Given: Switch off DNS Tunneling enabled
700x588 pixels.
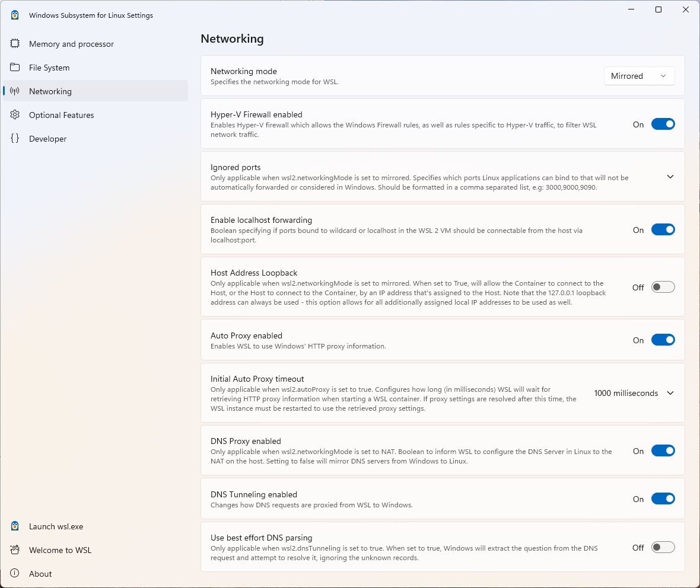Looking at the screenshot, I should click(663, 498).
